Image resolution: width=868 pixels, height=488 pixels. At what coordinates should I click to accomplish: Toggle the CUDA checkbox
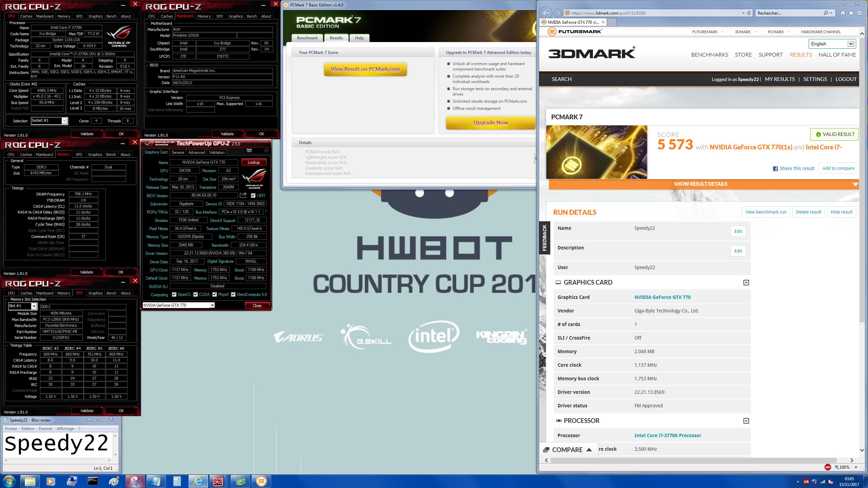[196, 294]
